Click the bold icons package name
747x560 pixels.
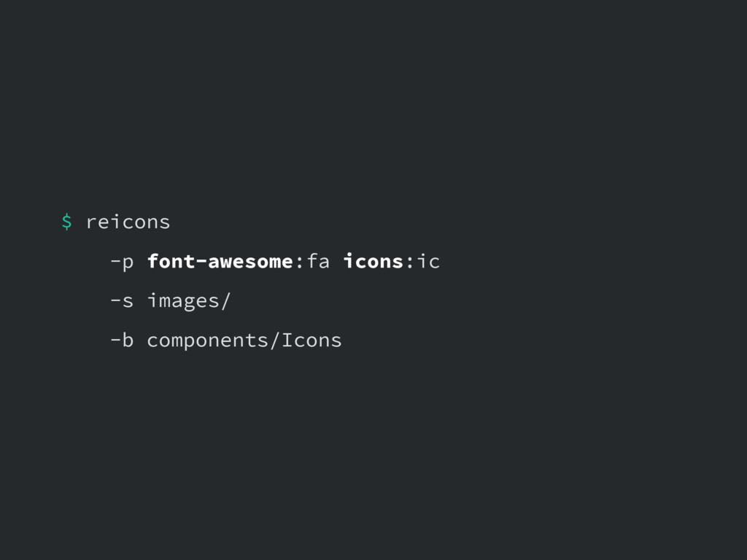(373, 261)
